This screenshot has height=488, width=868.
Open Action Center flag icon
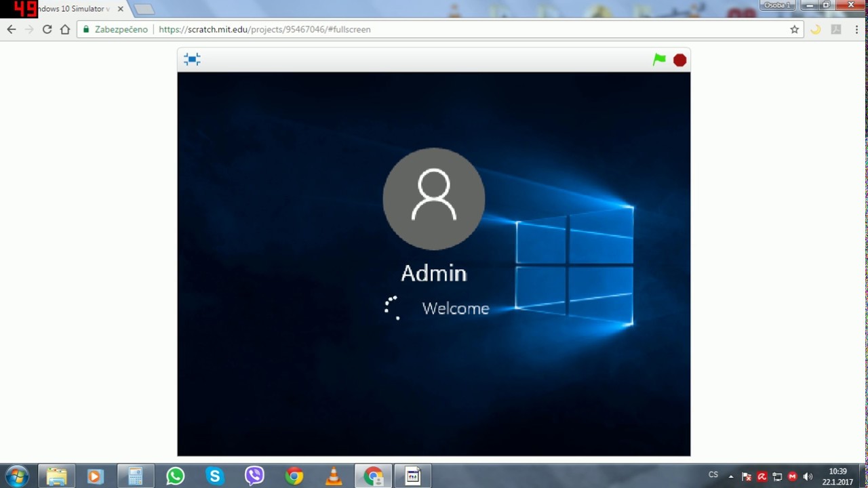click(x=747, y=476)
